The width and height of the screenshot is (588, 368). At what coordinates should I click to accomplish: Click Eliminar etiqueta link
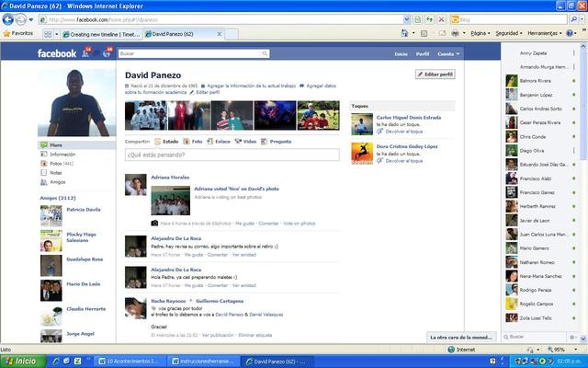pyautogui.click(x=255, y=335)
